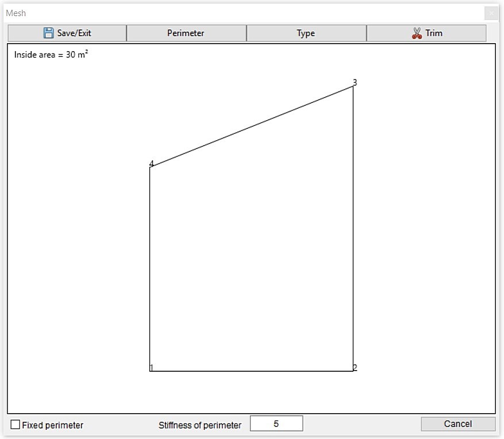Screen dimensions: 504x439
Task: Select vertex 4 on the mesh outline
Action: click(x=151, y=167)
